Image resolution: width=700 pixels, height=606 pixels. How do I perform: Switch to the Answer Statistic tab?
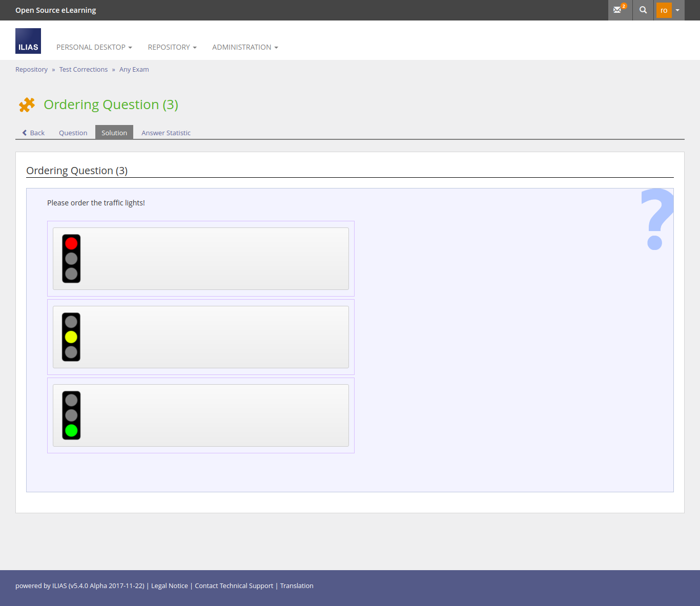166,133
